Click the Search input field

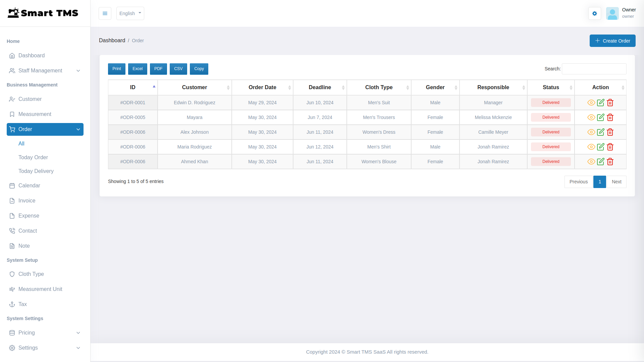(594, 69)
